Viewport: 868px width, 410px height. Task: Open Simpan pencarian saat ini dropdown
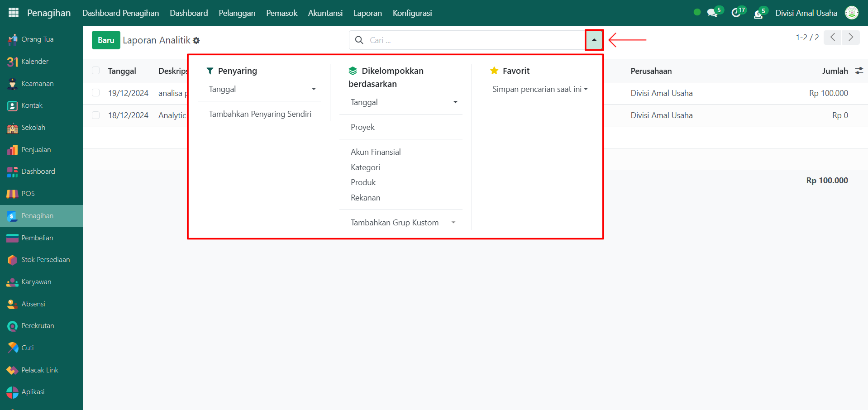pyautogui.click(x=540, y=89)
